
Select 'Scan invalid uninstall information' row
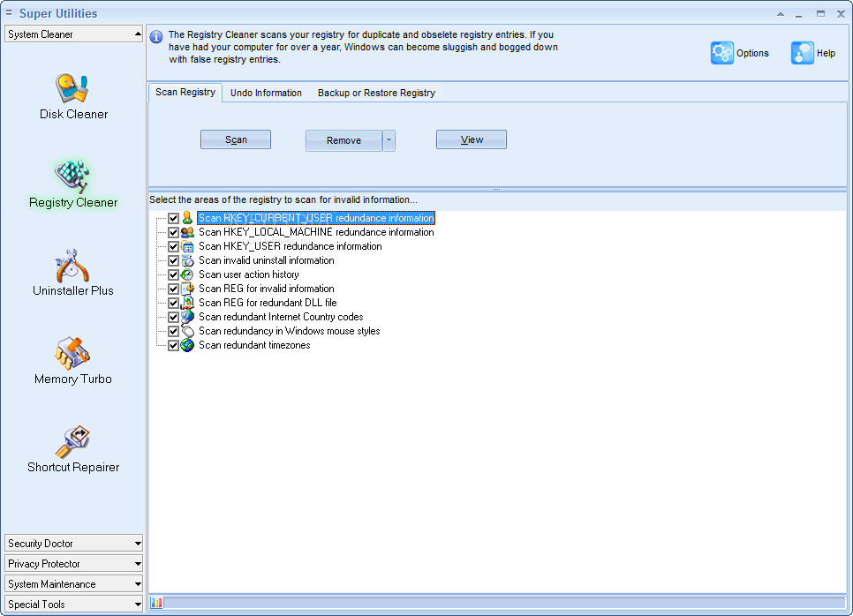pyautogui.click(x=266, y=260)
